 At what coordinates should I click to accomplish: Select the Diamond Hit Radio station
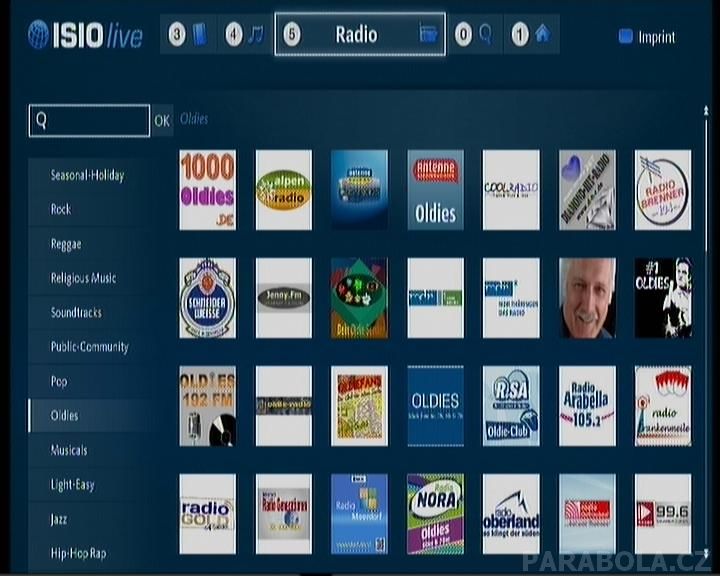pyautogui.click(x=587, y=190)
